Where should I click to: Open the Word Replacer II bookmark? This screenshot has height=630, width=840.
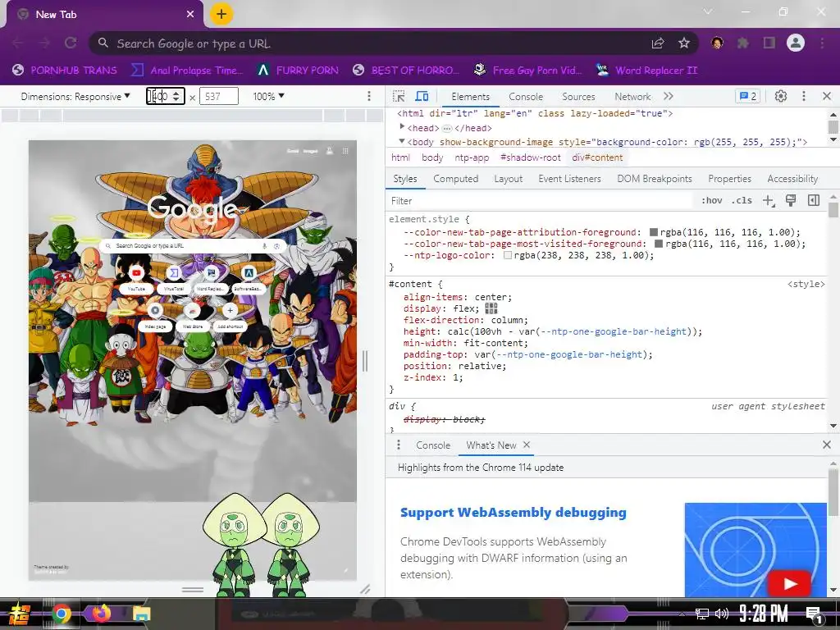646,71
